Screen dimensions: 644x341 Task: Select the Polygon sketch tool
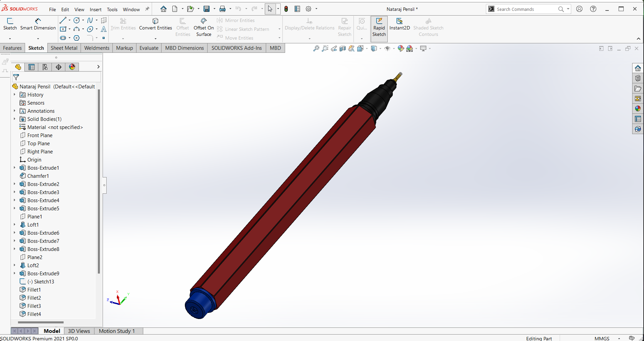tap(77, 38)
